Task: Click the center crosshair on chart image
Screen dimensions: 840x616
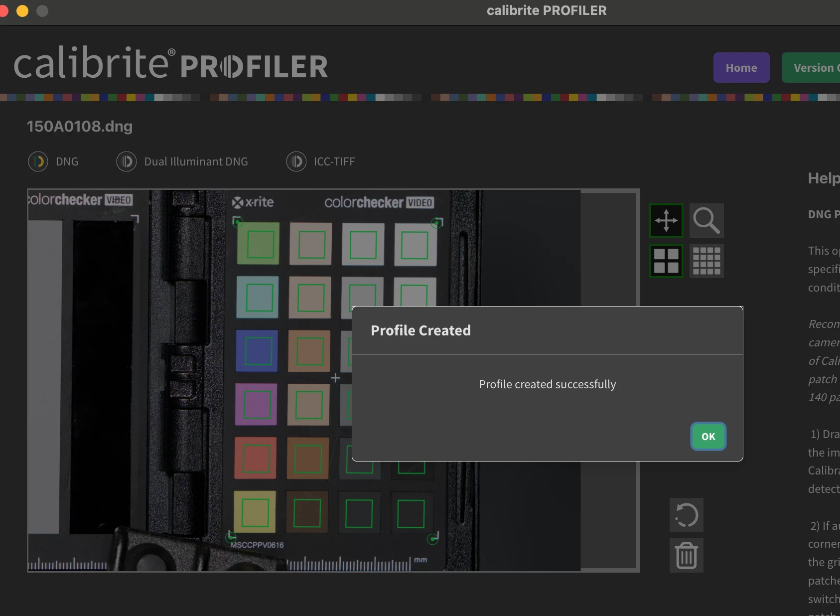Action: [335, 378]
